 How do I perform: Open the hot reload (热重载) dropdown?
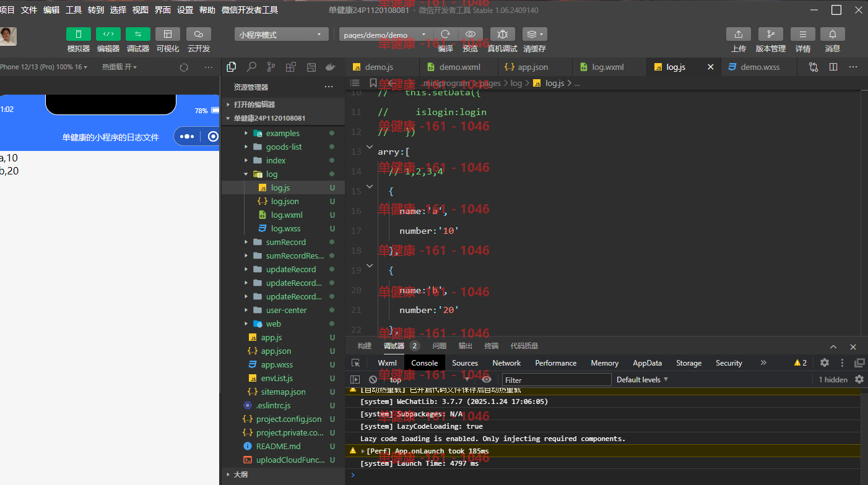click(119, 67)
